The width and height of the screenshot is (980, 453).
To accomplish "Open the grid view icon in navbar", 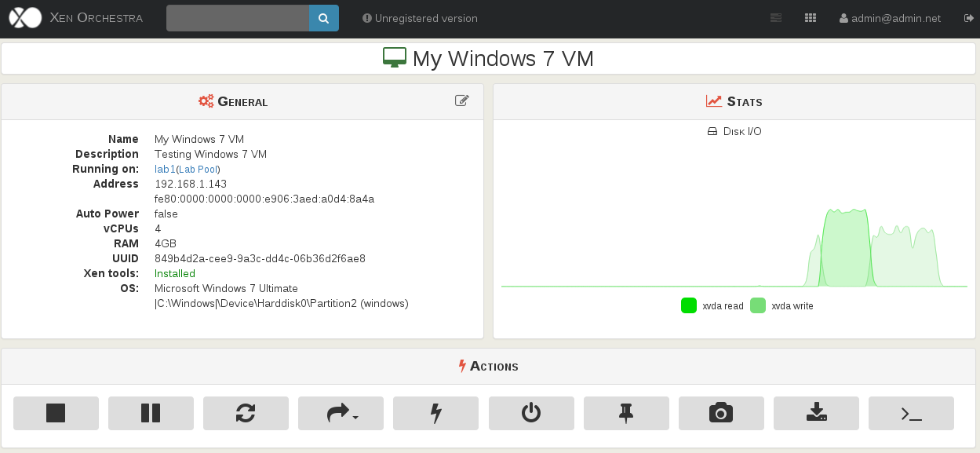I will click(x=811, y=18).
